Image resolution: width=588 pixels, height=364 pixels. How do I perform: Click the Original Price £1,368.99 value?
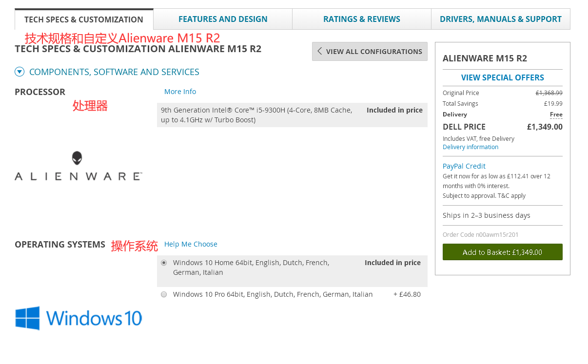549,93
